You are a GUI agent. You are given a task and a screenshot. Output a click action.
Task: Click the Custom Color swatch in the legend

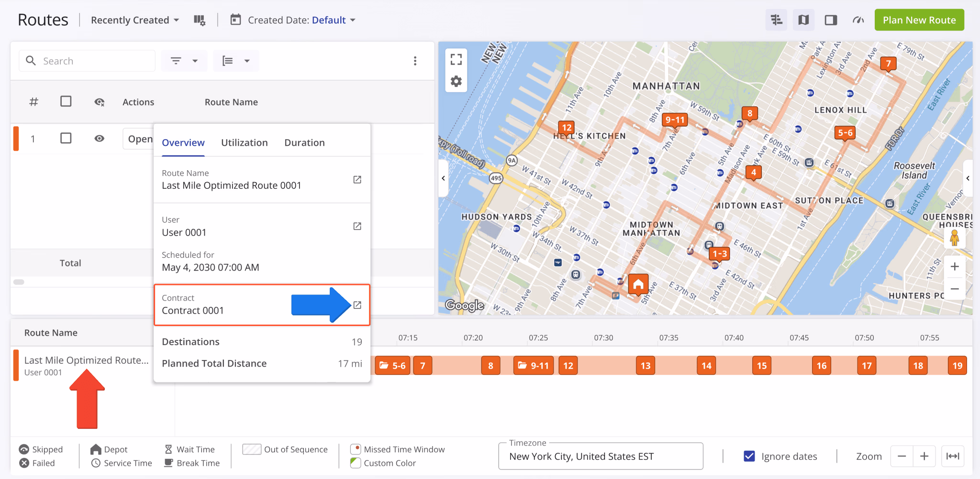tap(355, 462)
